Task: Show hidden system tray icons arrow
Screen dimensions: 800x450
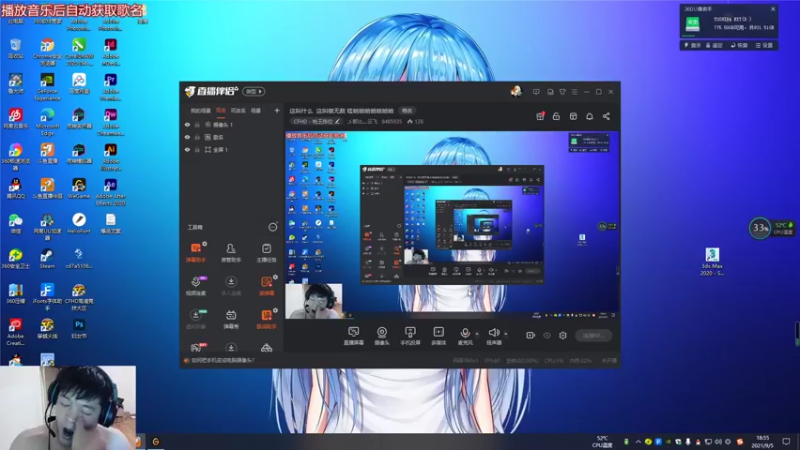Action: coord(638,442)
